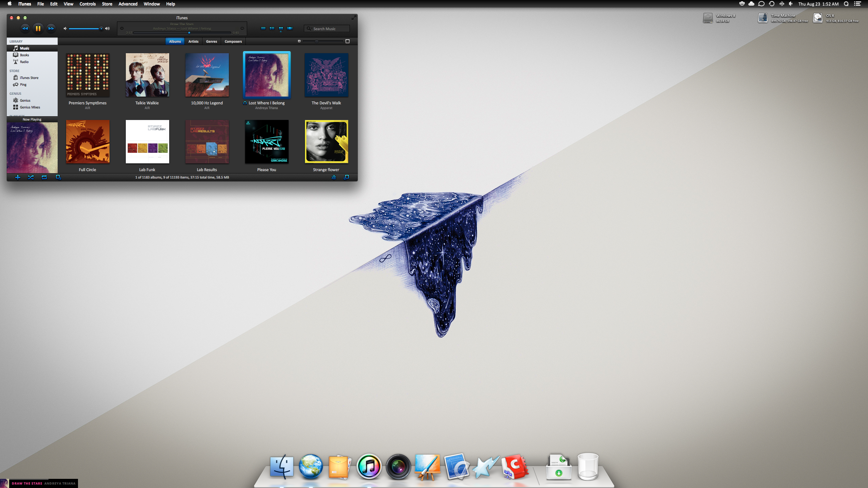Open iTunes from the Dock
868x488 pixels.
pyautogui.click(x=369, y=467)
